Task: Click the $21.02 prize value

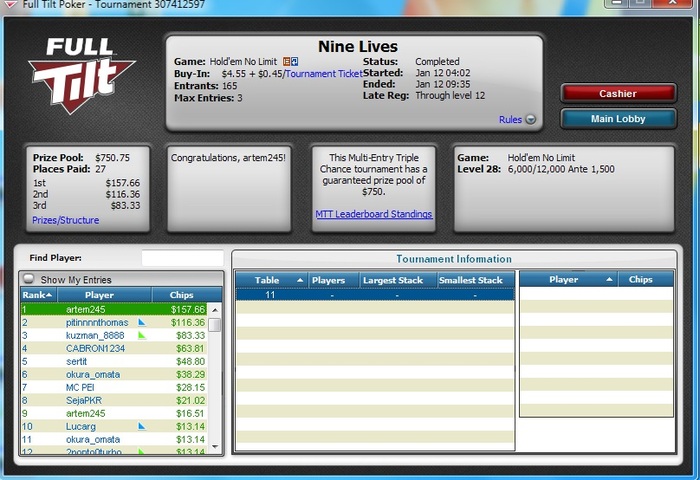Action: point(190,400)
